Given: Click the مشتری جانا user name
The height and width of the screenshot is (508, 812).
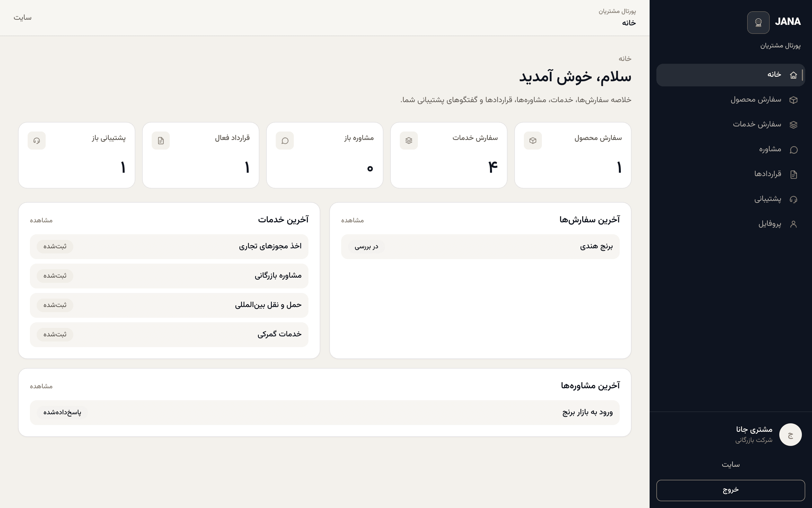Looking at the screenshot, I should point(754,429).
